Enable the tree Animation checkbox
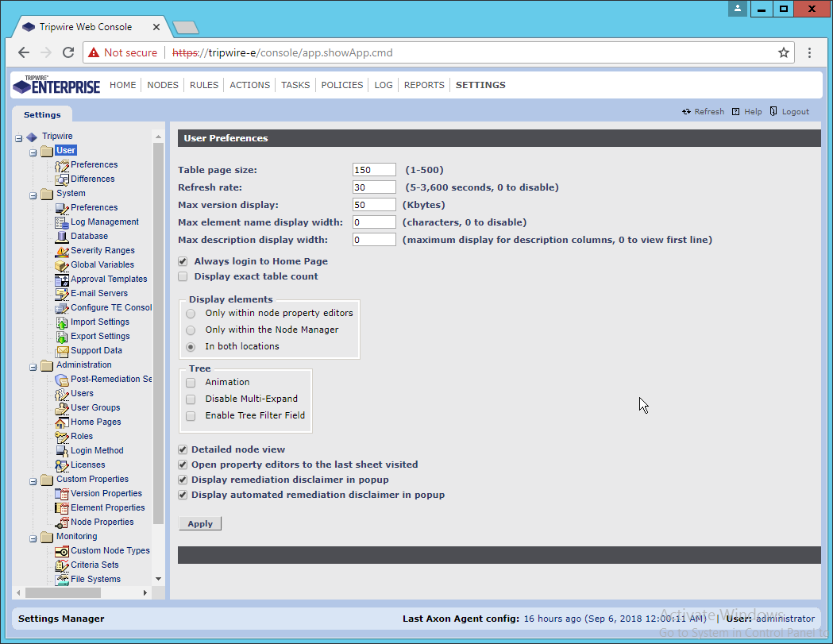The height and width of the screenshot is (644, 833). 191,383
